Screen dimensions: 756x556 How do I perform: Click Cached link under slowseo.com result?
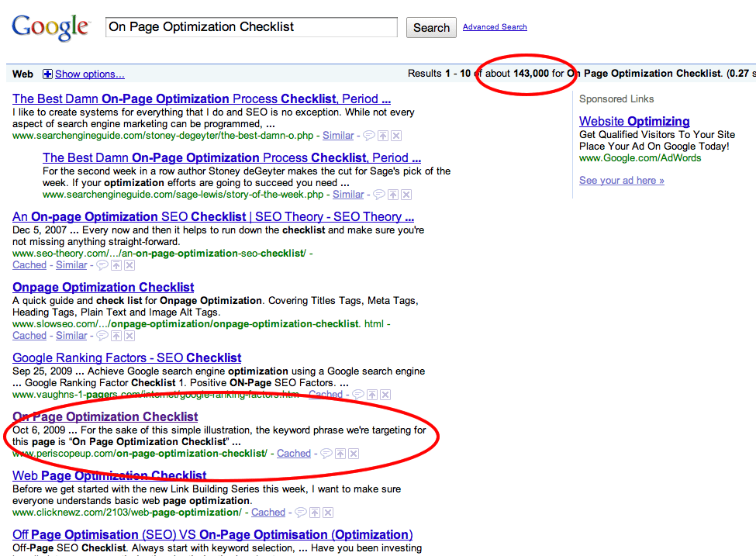[x=29, y=336]
